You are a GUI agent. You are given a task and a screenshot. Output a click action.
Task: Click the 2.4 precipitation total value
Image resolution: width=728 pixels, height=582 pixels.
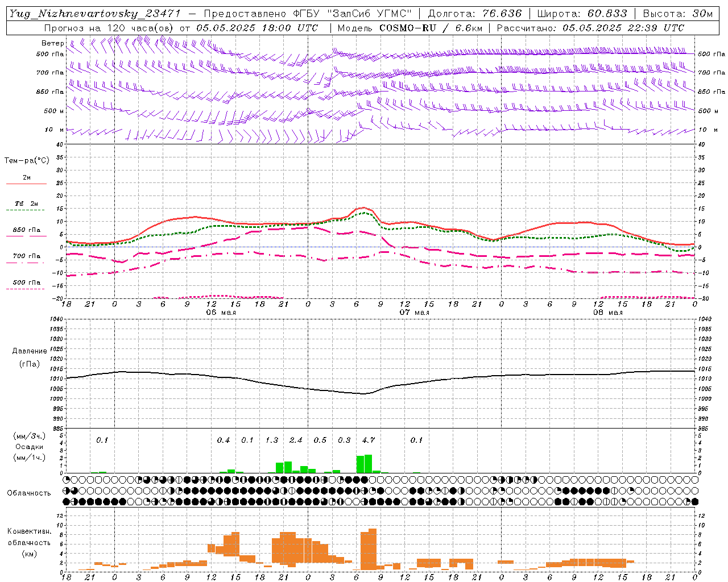click(x=296, y=440)
